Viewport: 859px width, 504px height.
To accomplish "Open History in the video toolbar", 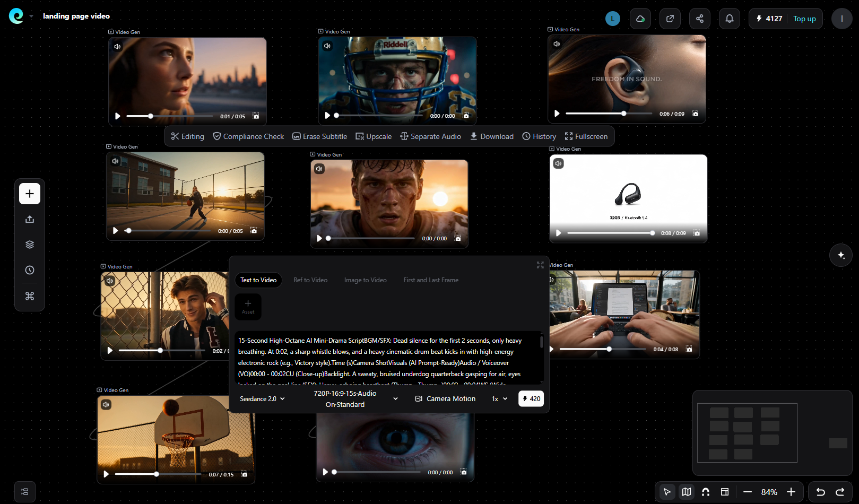I will [x=539, y=136].
